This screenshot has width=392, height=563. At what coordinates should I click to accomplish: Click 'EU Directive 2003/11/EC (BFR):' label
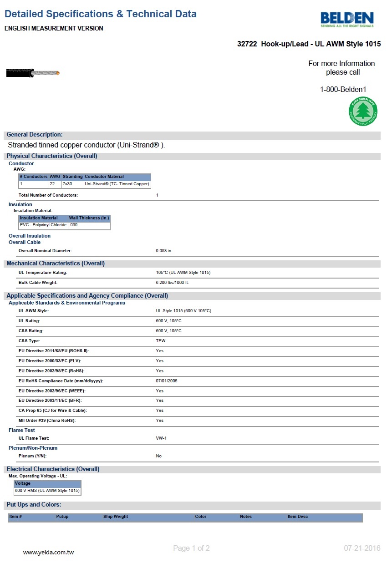(x=50, y=401)
